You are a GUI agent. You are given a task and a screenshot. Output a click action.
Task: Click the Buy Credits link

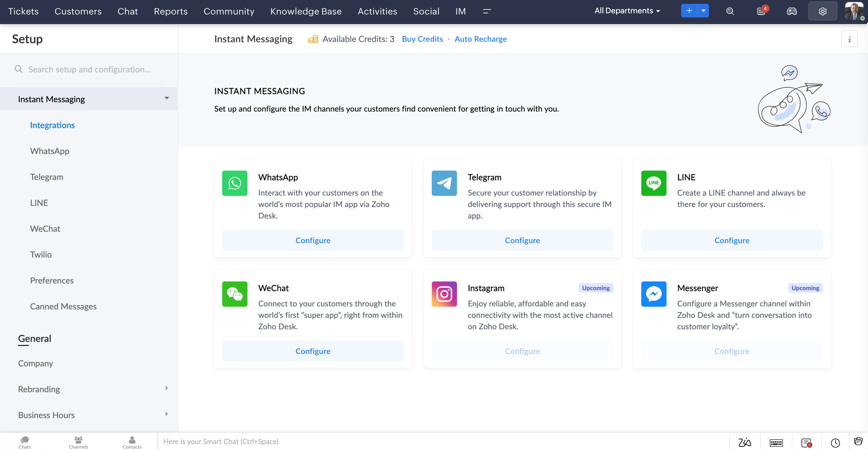422,39
